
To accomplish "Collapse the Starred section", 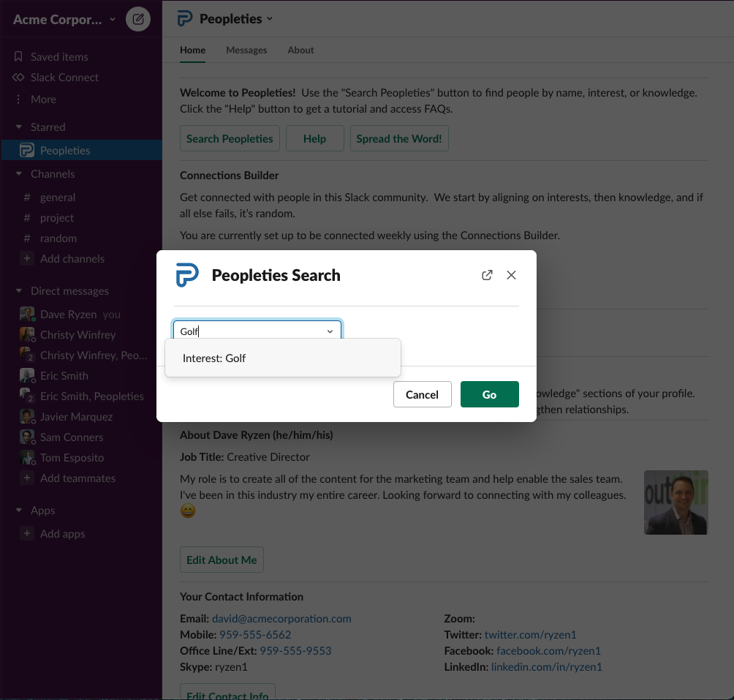I will click(x=19, y=127).
